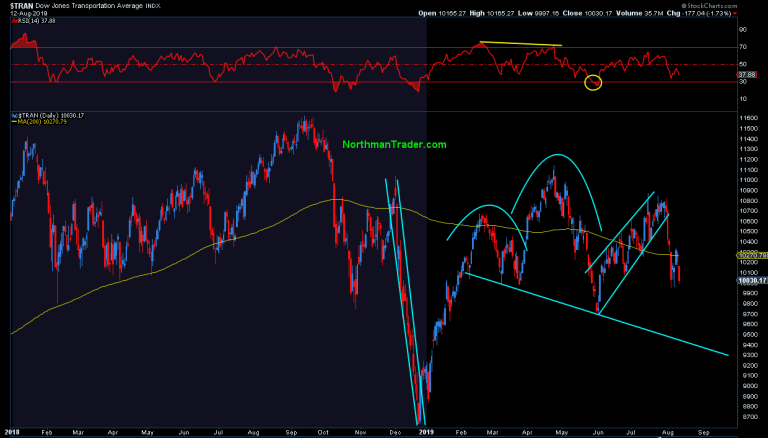The width and height of the screenshot is (768, 438).
Task: Click the 2018 label on time axis
Action: click(11, 428)
